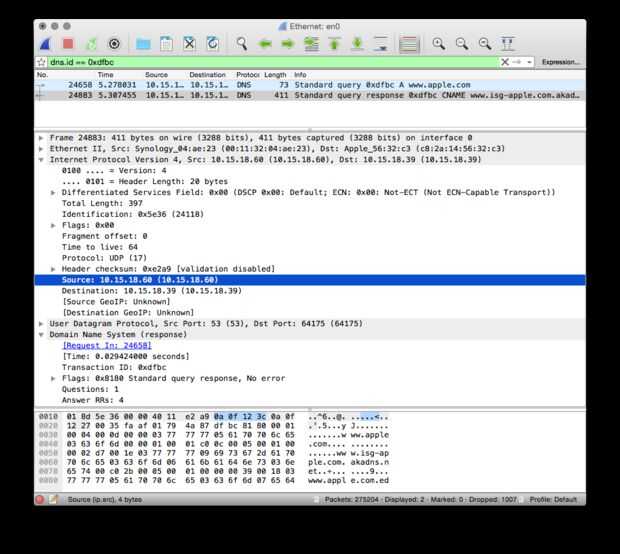Expand the Ethernet II tree node
This screenshot has width=620, height=554.
pos(41,149)
